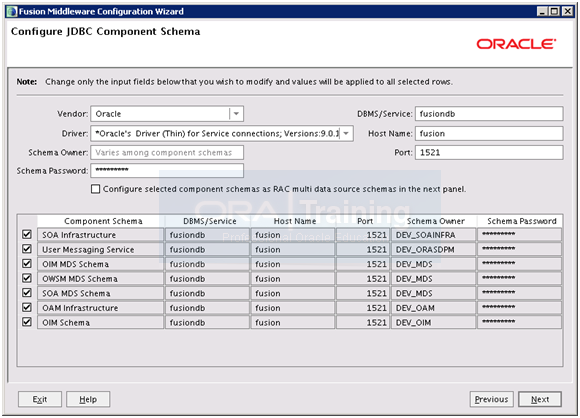Click the Schema Password field

pyautogui.click(x=167, y=171)
